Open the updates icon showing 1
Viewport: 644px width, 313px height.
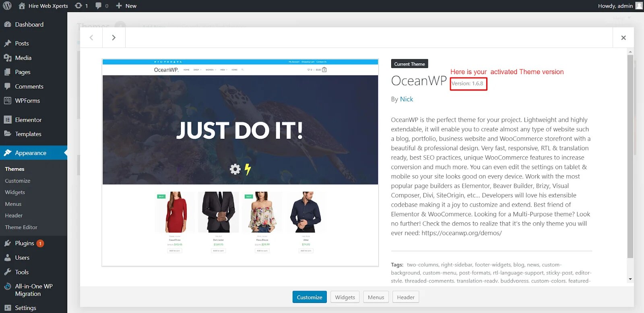(78, 6)
